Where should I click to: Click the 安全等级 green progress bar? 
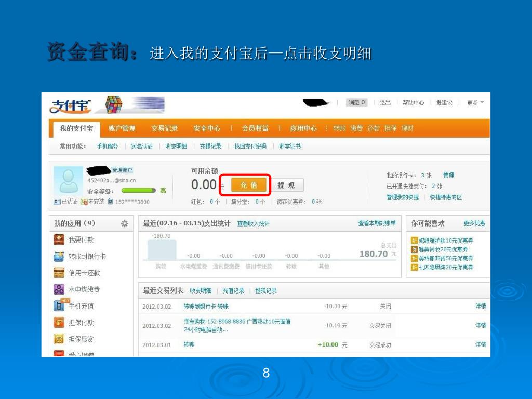tap(138, 191)
